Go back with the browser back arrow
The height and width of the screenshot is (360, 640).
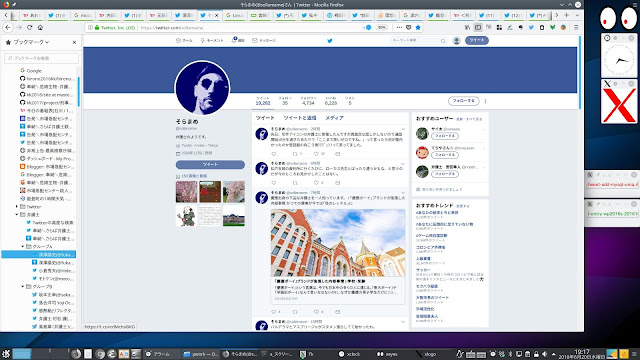[x=8, y=27]
